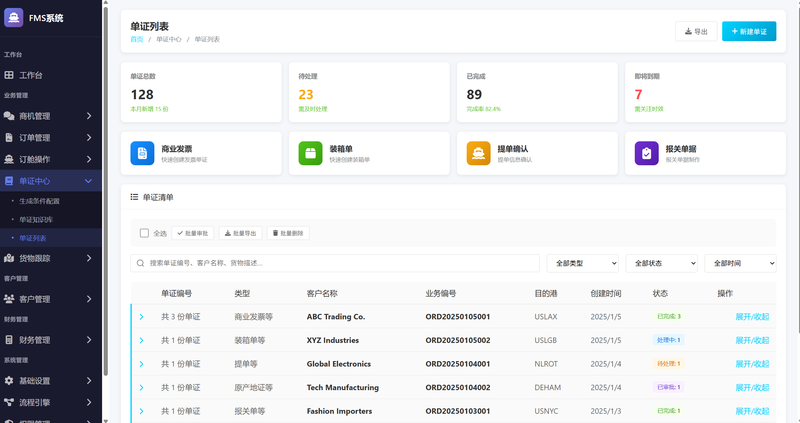Viewport: 800px width, 423px height.
Task: Click the 批量删除 batch delete button
Action: 289,233
